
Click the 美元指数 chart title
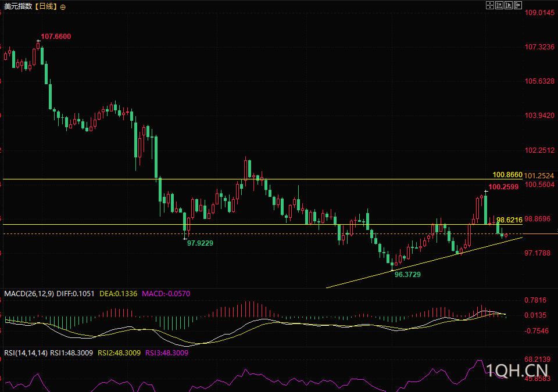[x=18, y=6]
